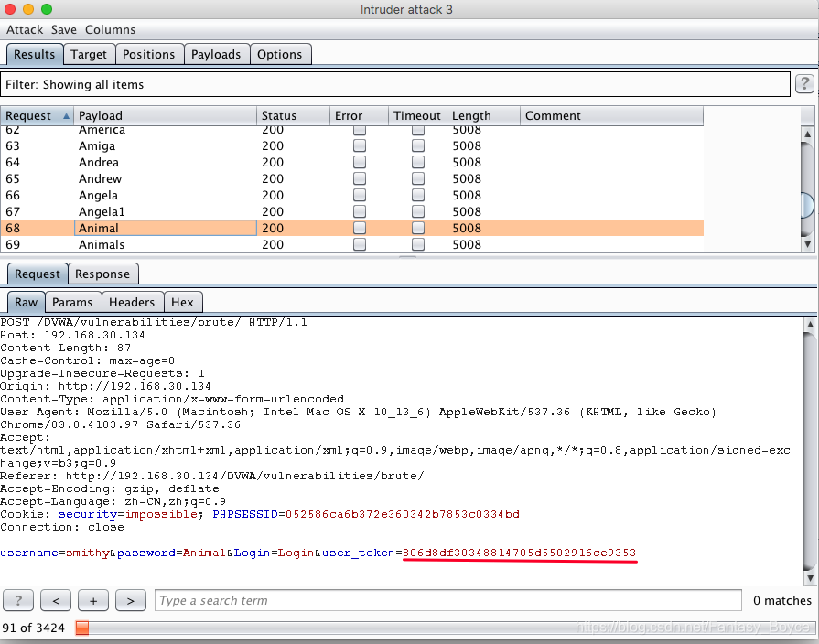819x644 pixels.
Task: Click results table scroll up arrow
Action: click(807, 134)
